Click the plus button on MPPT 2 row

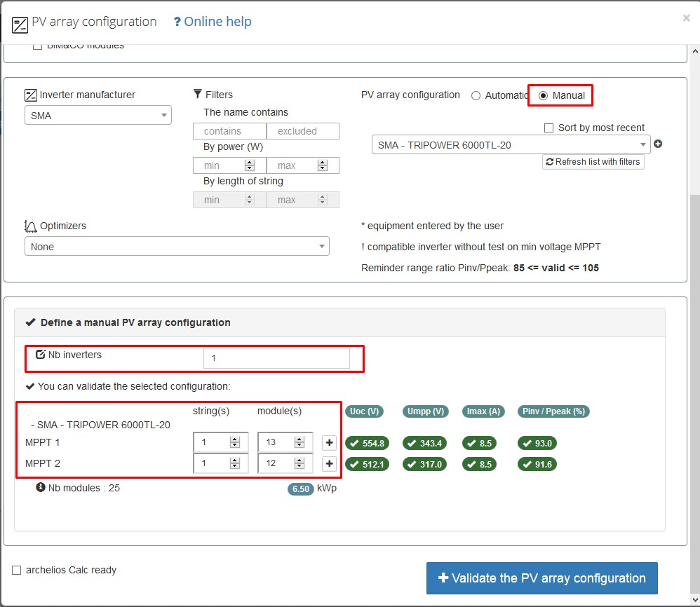coord(330,463)
